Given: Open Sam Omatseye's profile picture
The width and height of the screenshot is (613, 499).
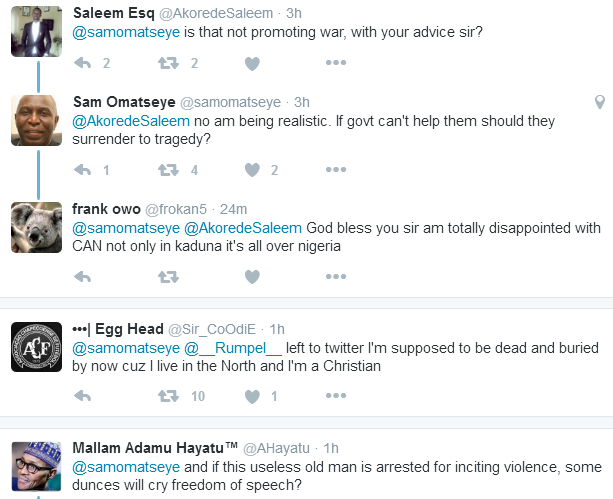Looking at the screenshot, I should 36,120.
